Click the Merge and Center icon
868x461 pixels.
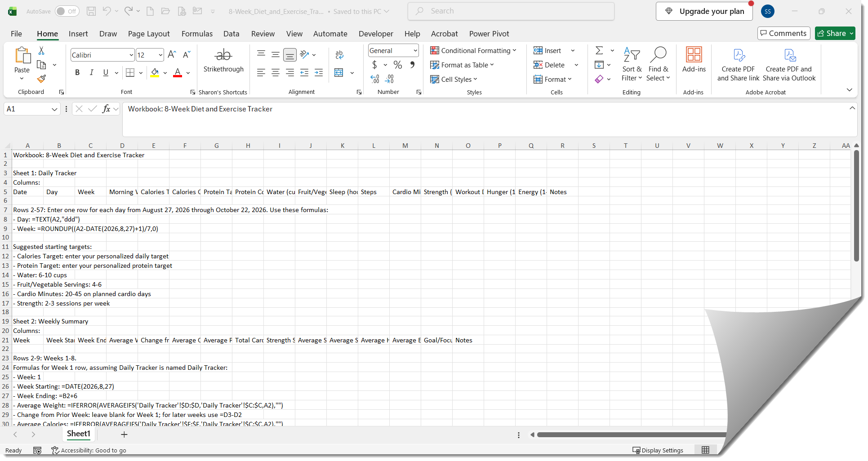pos(339,73)
